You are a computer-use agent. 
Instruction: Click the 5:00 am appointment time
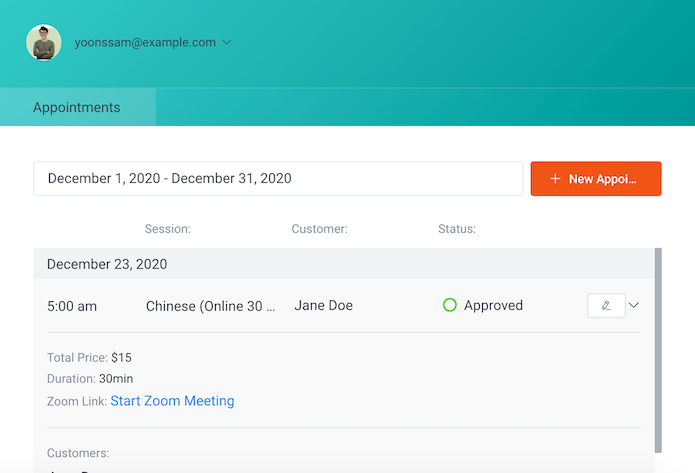[x=72, y=306]
